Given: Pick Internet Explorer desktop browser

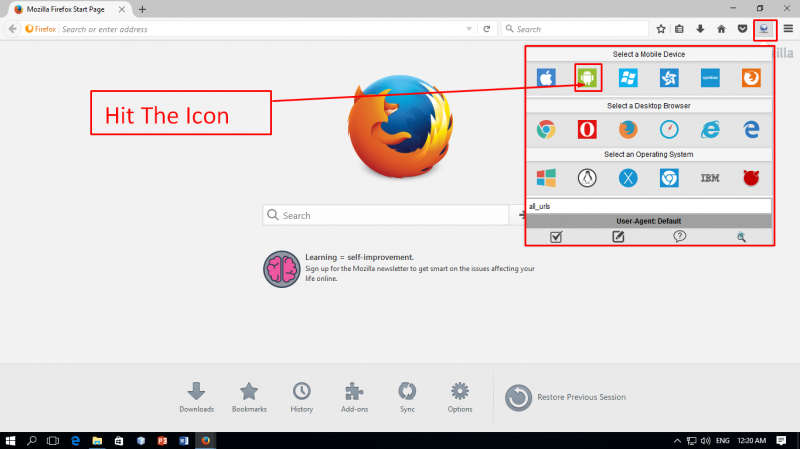Looking at the screenshot, I should click(x=710, y=130).
